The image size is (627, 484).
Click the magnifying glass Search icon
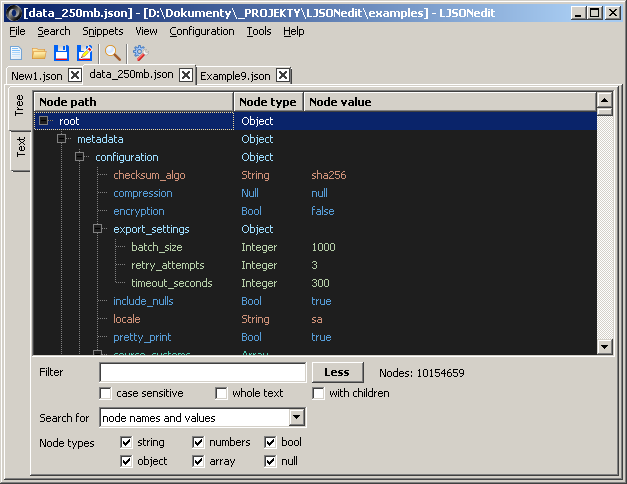point(113,53)
